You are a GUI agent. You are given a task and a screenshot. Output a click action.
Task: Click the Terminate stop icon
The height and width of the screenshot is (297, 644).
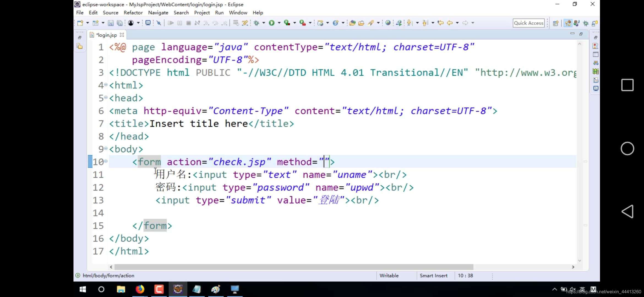coord(189,23)
